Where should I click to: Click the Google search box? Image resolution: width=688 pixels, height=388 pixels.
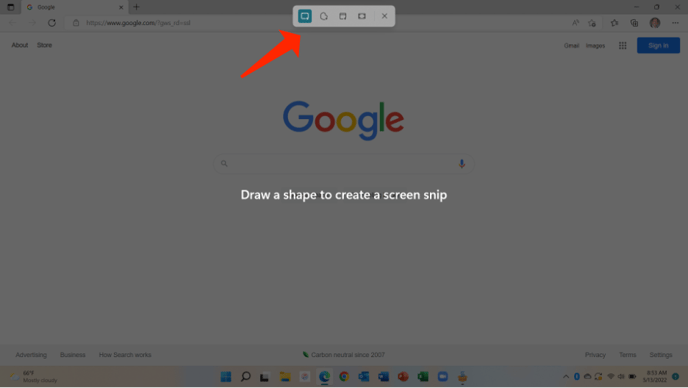(344, 164)
